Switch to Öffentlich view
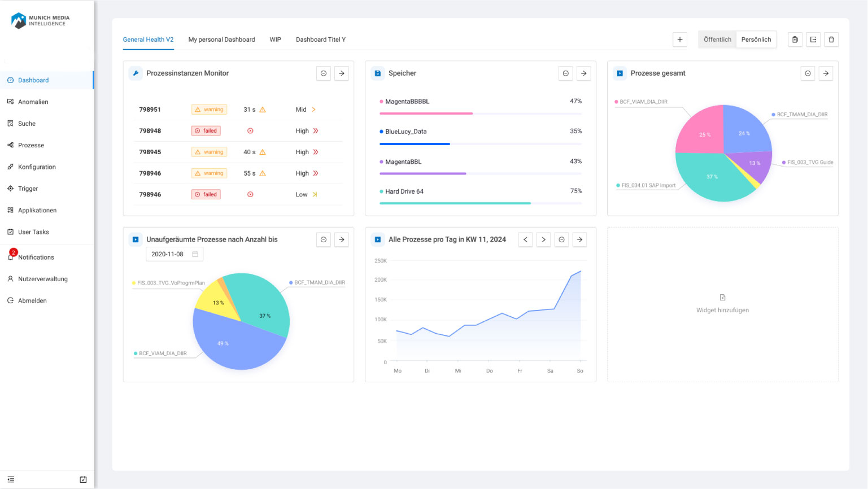 717,40
